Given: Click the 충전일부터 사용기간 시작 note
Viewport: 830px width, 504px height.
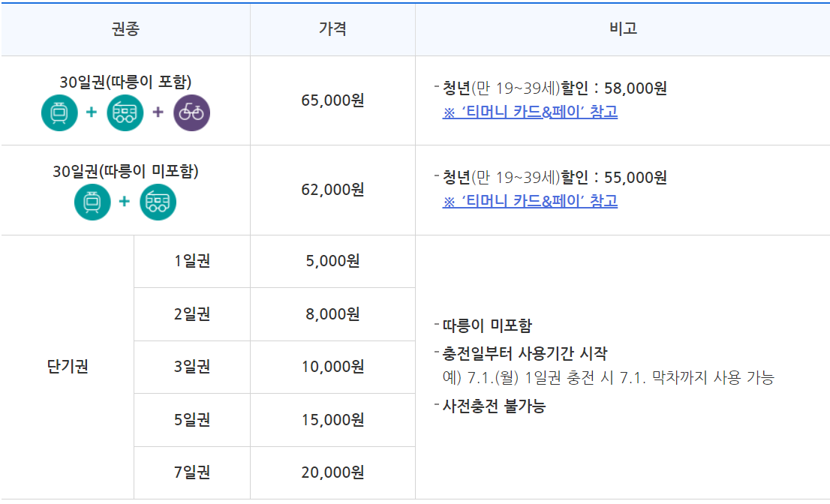Looking at the screenshot, I should coord(525,353).
